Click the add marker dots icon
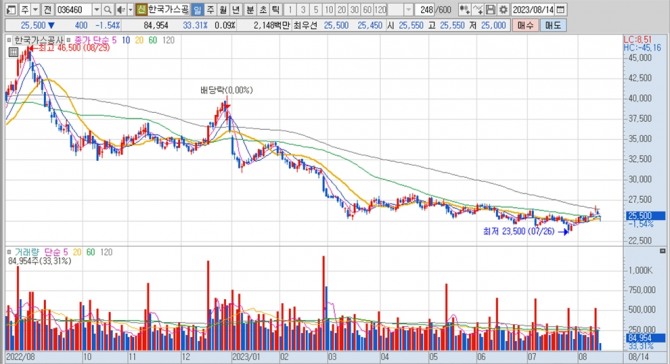 [465, 9]
